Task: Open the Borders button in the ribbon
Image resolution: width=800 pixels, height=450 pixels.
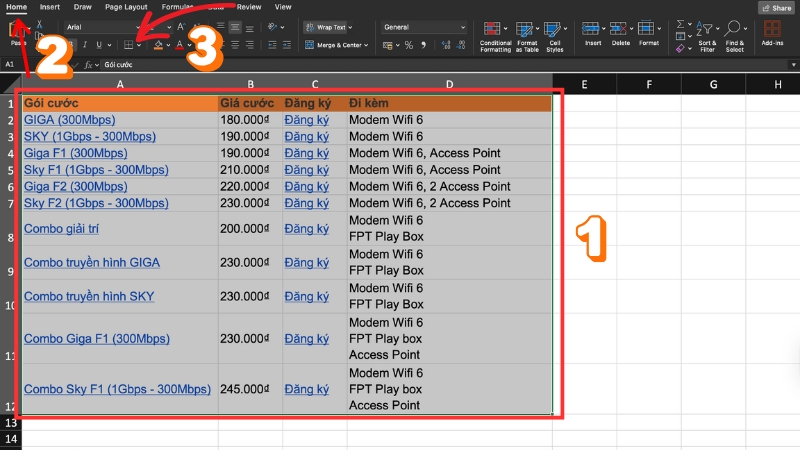Action: pos(129,45)
